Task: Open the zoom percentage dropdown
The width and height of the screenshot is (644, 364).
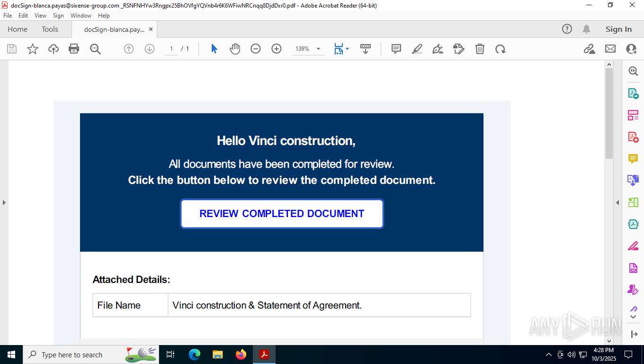Action: click(318, 49)
